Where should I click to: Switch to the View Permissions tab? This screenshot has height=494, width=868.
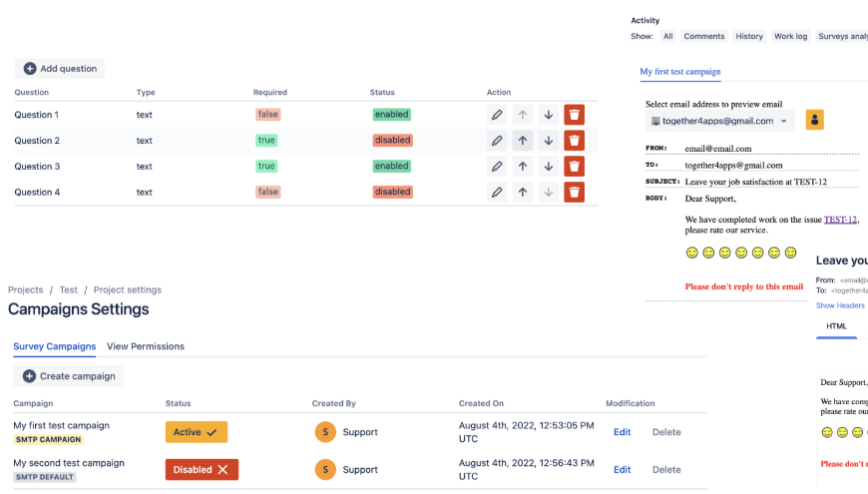tap(146, 346)
